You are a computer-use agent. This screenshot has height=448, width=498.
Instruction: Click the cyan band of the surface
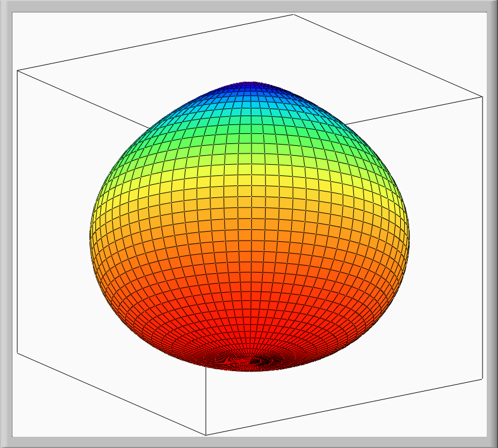click(249, 110)
